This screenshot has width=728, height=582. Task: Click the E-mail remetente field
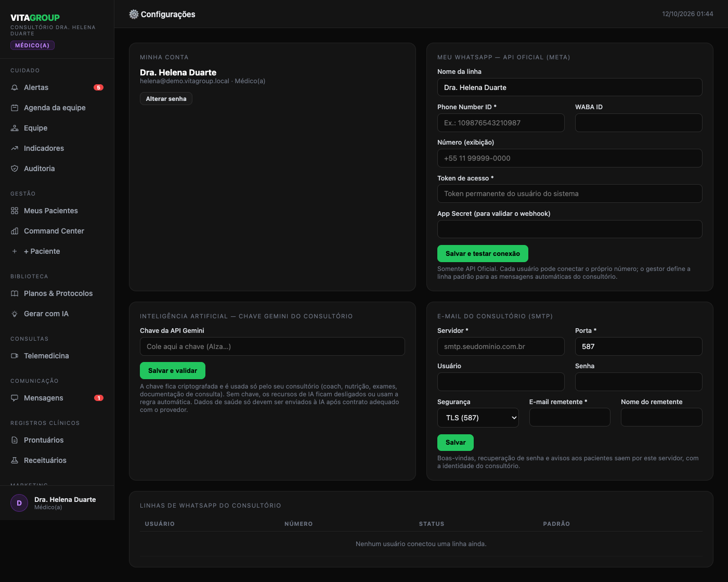(x=570, y=417)
